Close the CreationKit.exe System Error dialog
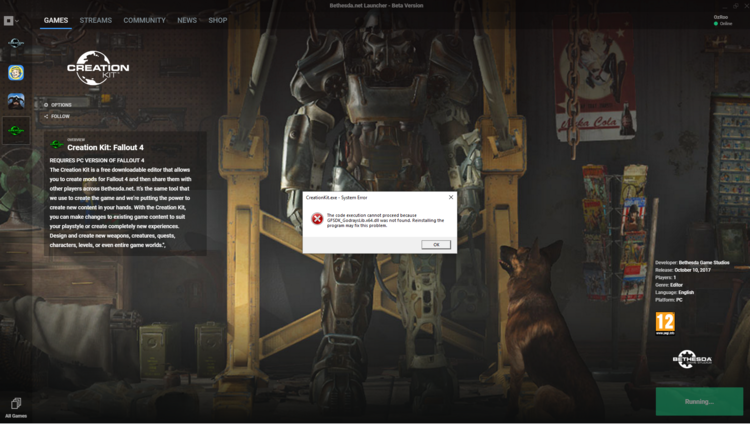The image size is (750, 436). 451,197
